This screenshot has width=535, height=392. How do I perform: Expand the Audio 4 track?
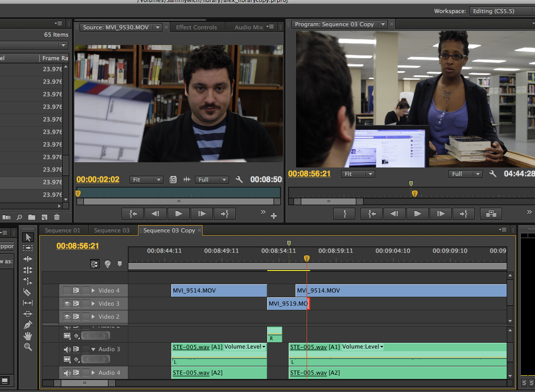point(93,373)
